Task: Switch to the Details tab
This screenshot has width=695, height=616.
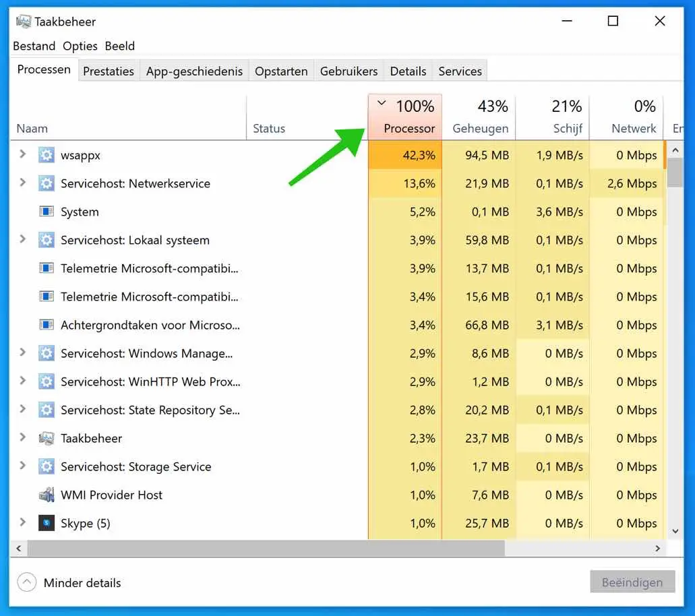Action: (408, 71)
